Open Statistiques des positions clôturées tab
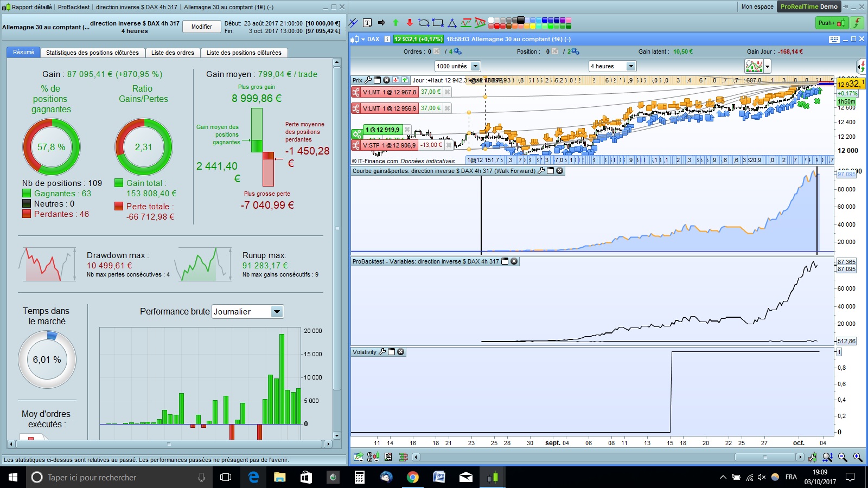Viewport: 868px width, 488px height. pos(92,53)
